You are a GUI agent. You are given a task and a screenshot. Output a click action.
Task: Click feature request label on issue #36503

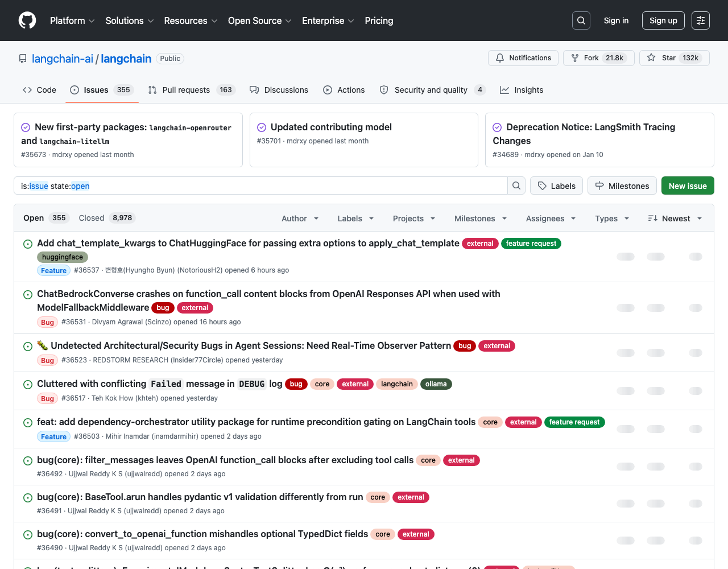574,422
